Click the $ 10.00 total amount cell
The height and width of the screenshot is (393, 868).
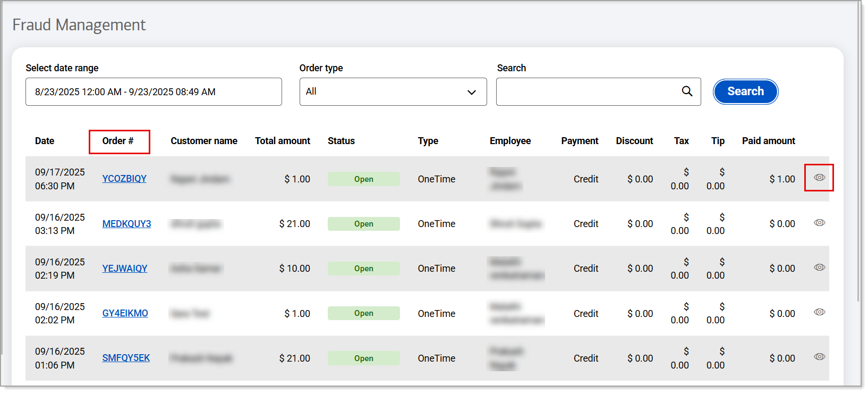click(x=295, y=269)
